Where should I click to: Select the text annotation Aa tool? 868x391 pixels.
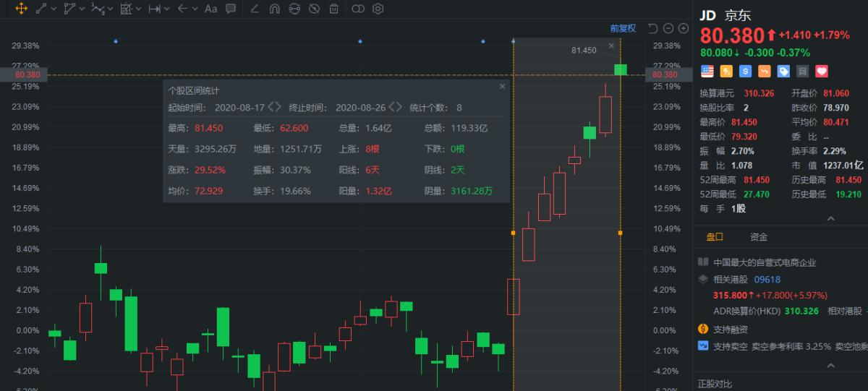click(x=210, y=9)
